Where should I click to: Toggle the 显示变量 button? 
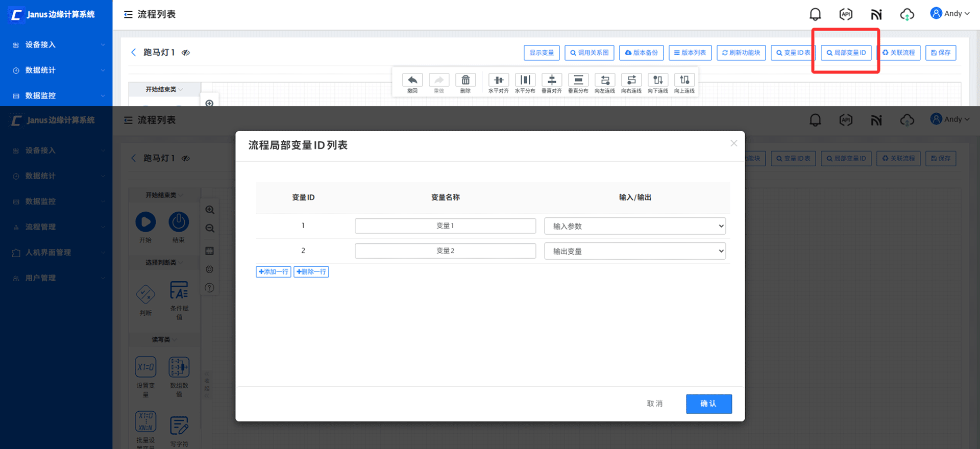tap(542, 53)
